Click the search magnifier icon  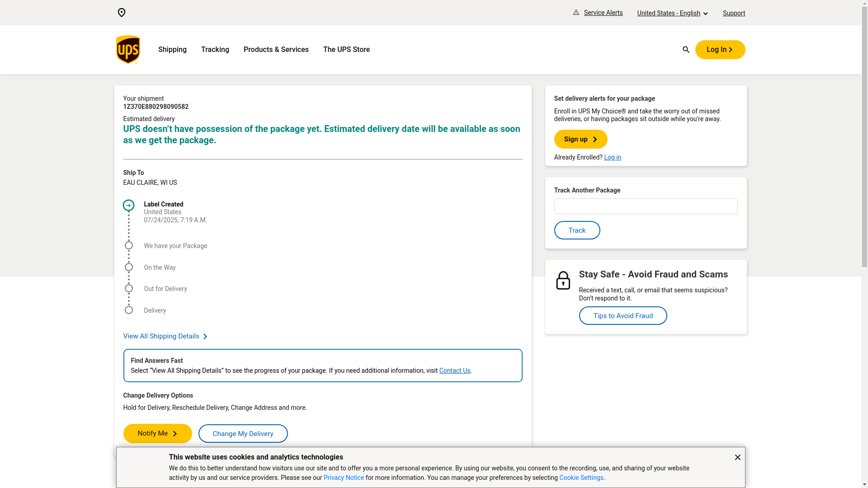686,50
